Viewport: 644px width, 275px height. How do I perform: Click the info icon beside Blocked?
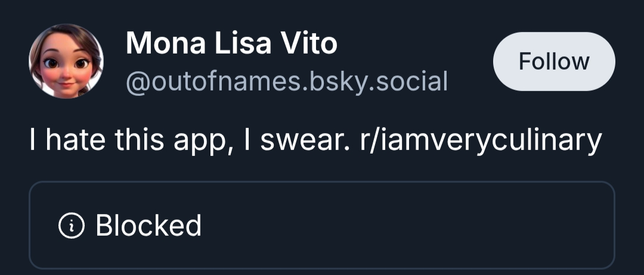coord(70,226)
